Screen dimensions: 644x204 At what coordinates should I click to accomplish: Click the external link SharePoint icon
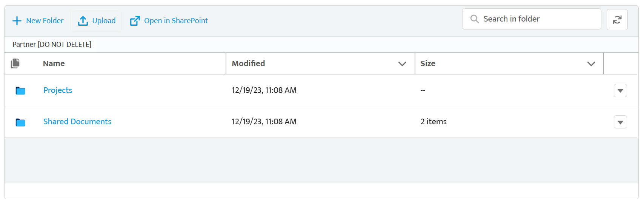[x=135, y=21]
